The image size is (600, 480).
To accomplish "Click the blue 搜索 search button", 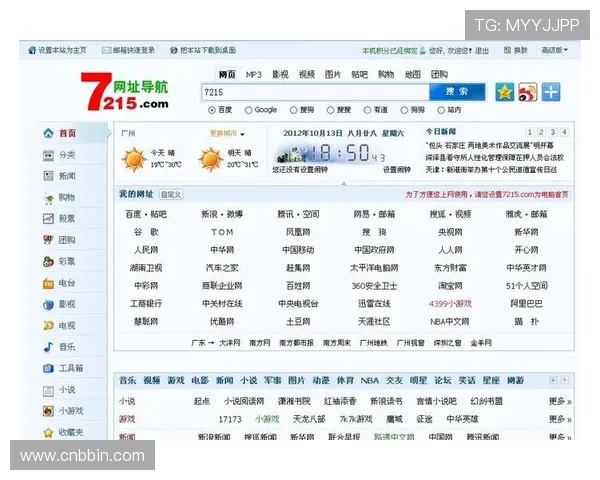I will (x=457, y=92).
